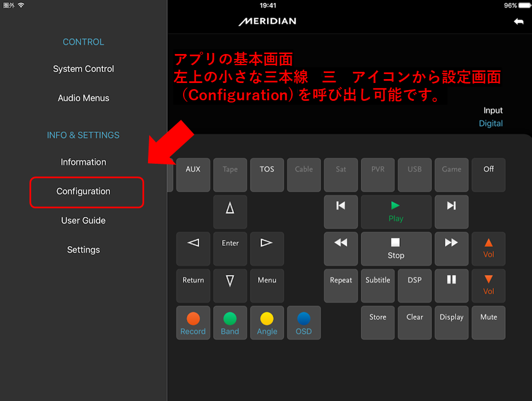
Task: Mute the audio
Action: 489,323
